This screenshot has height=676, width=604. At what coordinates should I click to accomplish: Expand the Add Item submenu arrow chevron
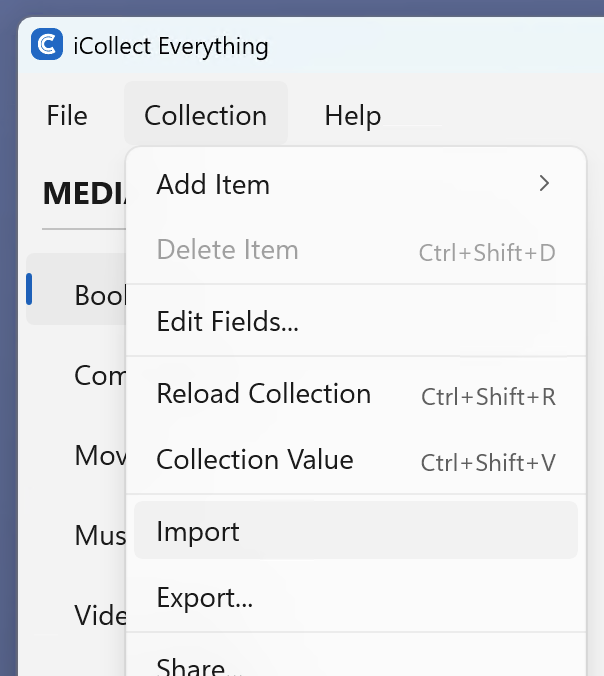(544, 184)
